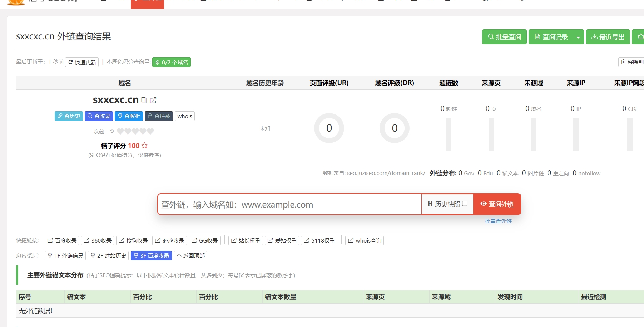Jump to 2F 建站历史 section
Image resolution: width=644 pixels, height=327 pixels.
pyautogui.click(x=108, y=255)
